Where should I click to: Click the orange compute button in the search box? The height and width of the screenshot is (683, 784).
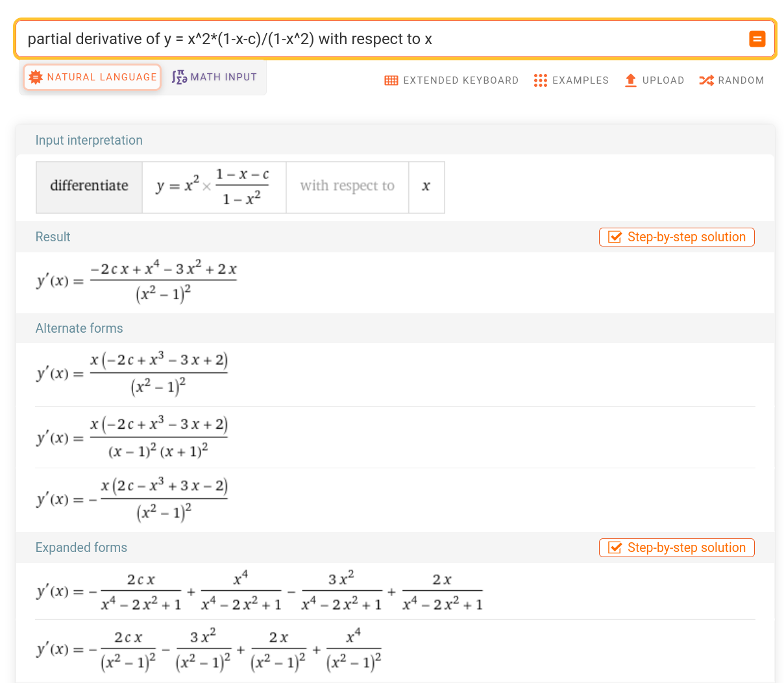click(757, 39)
